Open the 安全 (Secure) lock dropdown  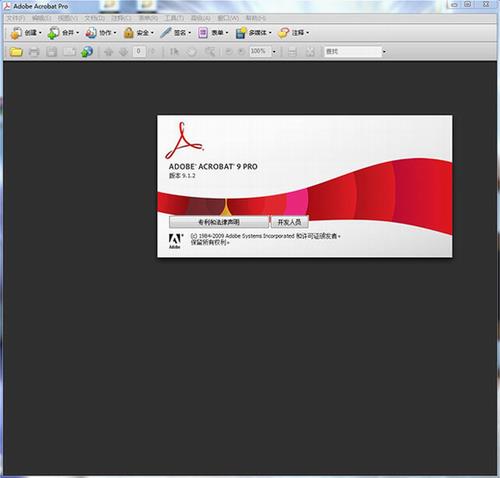pyautogui.click(x=138, y=33)
